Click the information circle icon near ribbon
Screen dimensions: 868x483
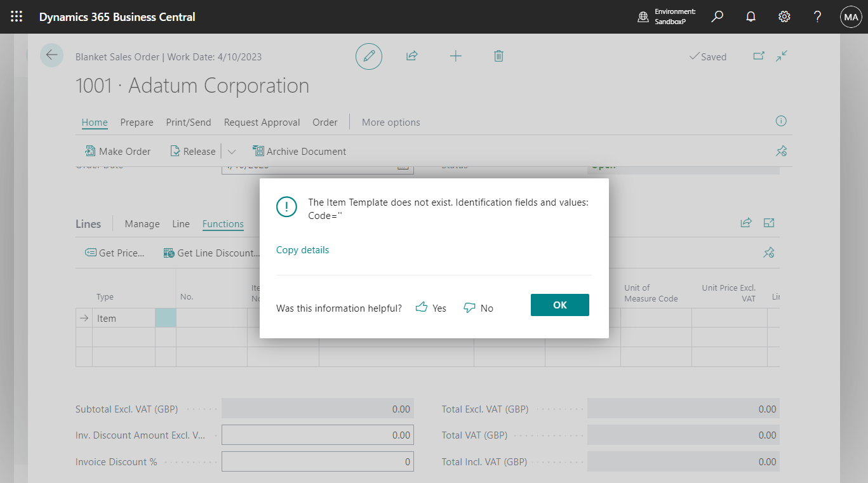(x=782, y=121)
